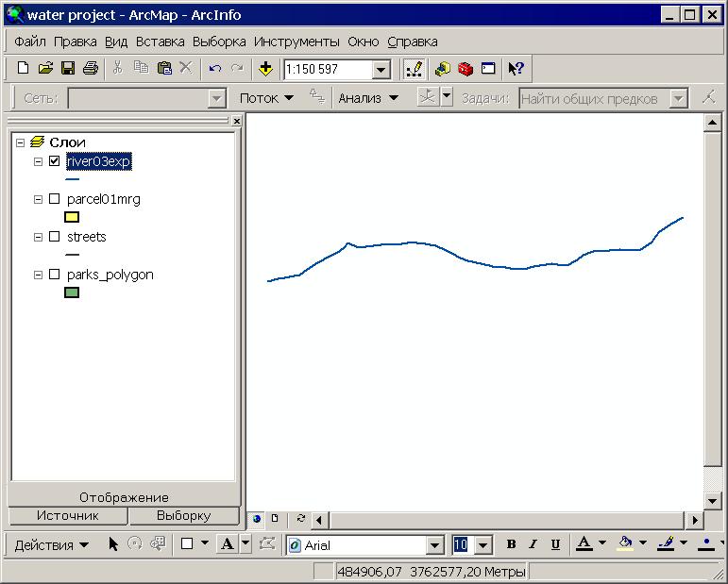Open the font size dropdown
The image size is (728, 584).
[x=483, y=545]
